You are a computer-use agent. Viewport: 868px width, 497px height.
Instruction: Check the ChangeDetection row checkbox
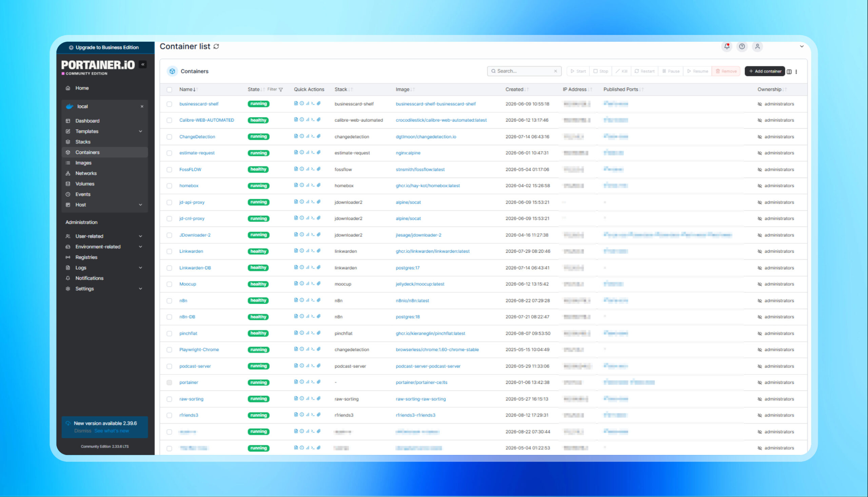[169, 136]
